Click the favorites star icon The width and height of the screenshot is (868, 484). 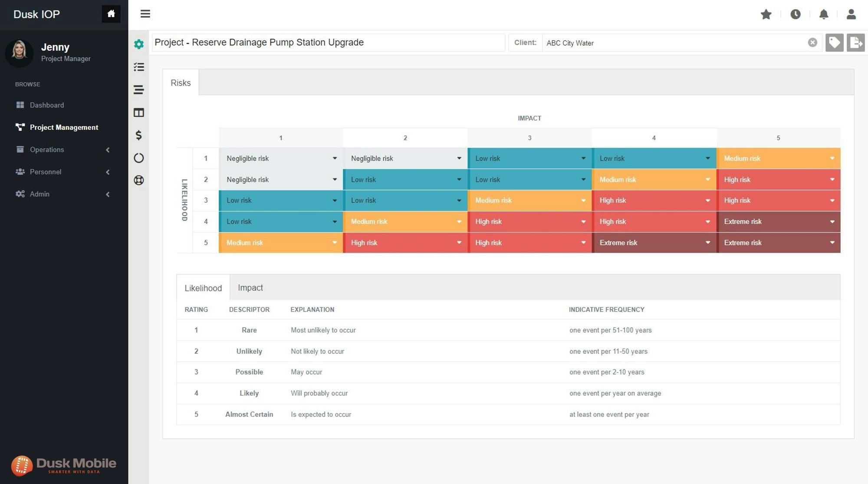pyautogui.click(x=766, y=14)
